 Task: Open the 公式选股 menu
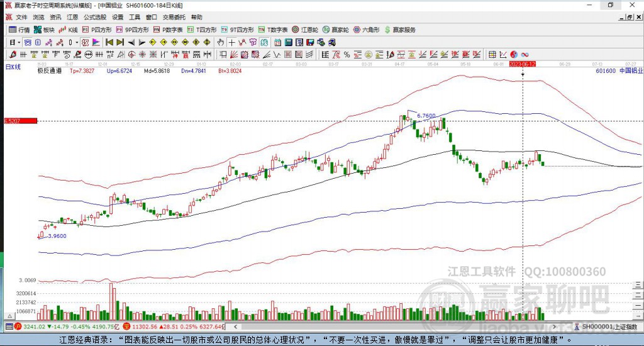click(95, 17)
